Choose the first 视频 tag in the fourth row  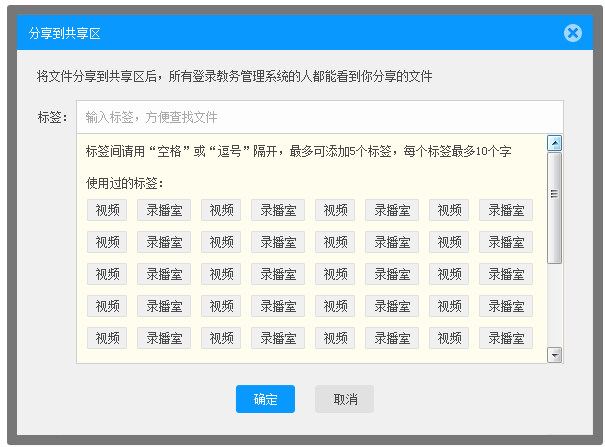point(107,306)
